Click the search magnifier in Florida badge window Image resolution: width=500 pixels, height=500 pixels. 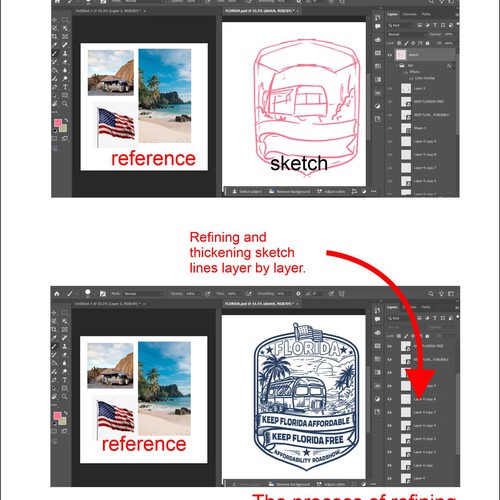point(431,294)
